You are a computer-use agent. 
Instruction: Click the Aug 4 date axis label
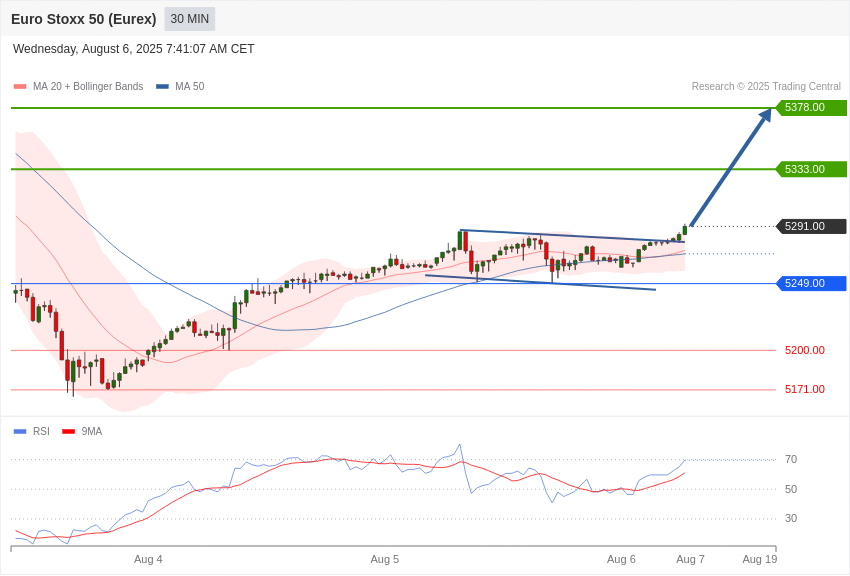(x=148, y=559)
